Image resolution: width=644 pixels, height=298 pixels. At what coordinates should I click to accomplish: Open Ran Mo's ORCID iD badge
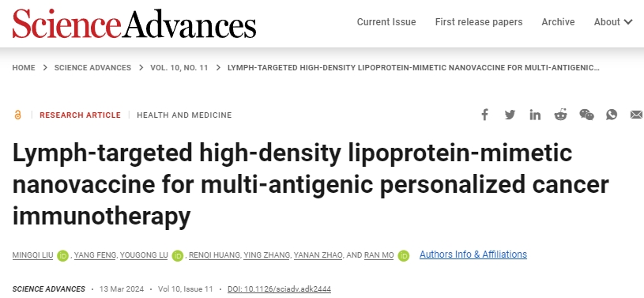(x=403, y=255)
